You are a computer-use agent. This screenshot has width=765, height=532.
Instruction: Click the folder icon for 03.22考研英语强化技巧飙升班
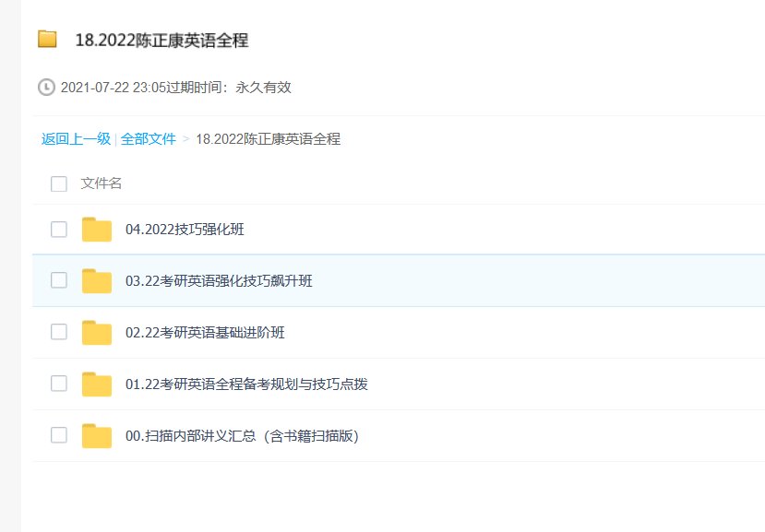[x=96, y=281]
